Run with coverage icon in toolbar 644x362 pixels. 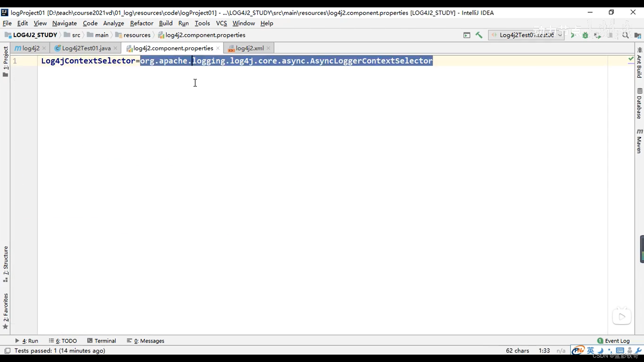coord(597,35)
